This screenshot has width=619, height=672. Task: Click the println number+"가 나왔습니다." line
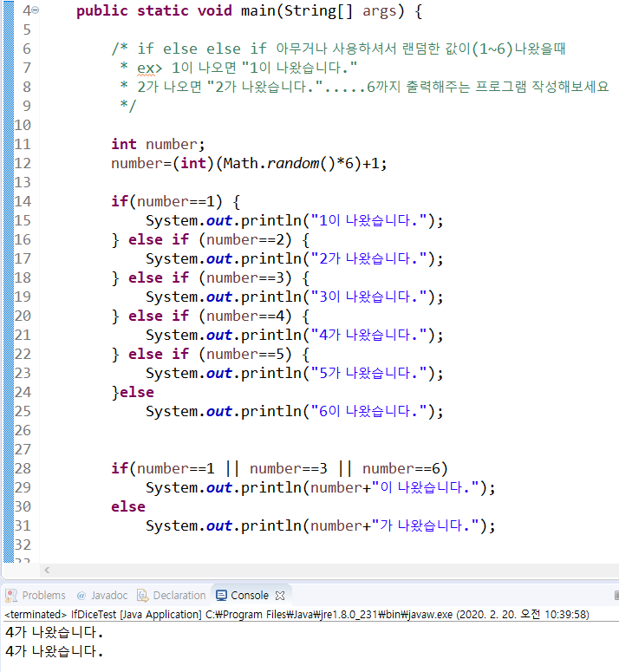[321, 525]
